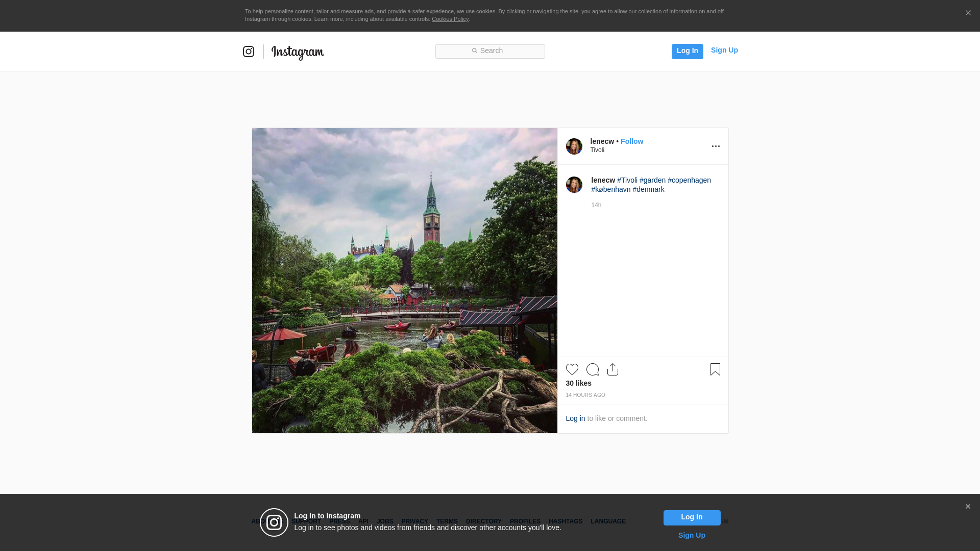Open the #copenhagen hashtag

tap(689, 180)
